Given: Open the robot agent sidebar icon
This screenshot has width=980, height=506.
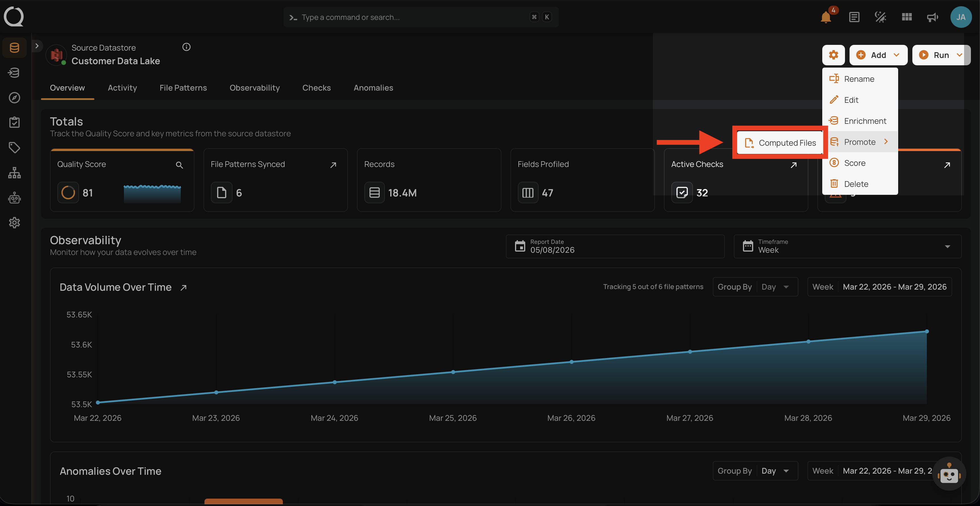Looking at the screenshot, I should (14, 198).
